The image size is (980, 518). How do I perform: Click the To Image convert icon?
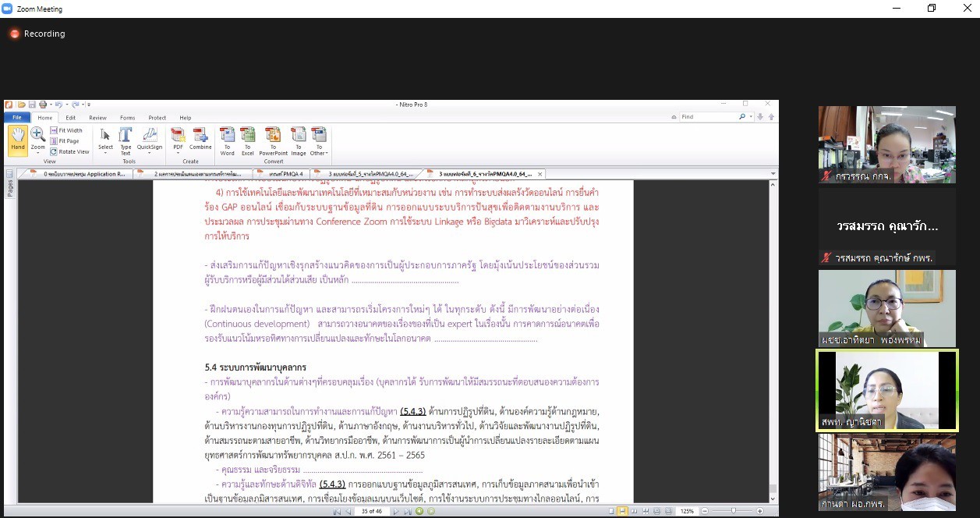(298, 140)
